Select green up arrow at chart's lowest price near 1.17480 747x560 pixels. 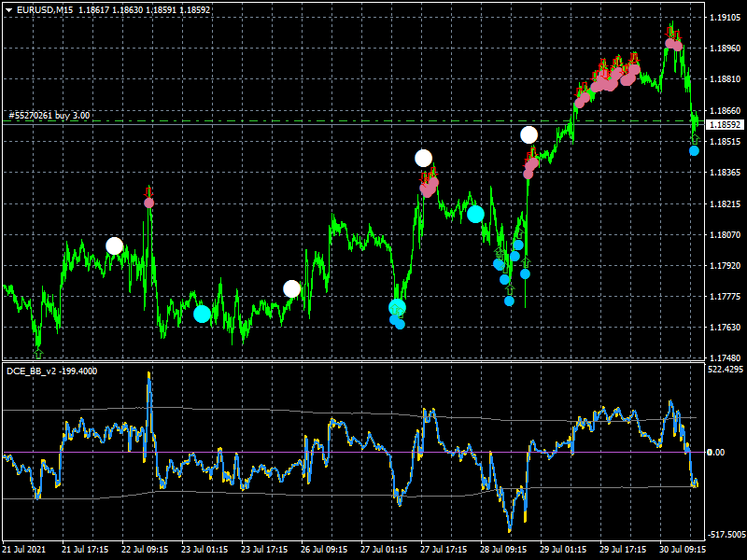(x=38, y=354)
